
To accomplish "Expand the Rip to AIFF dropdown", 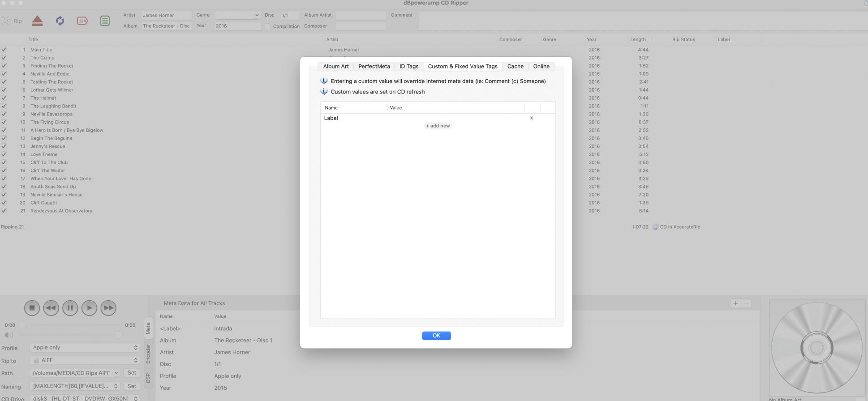I will click(x=85, y=360).
